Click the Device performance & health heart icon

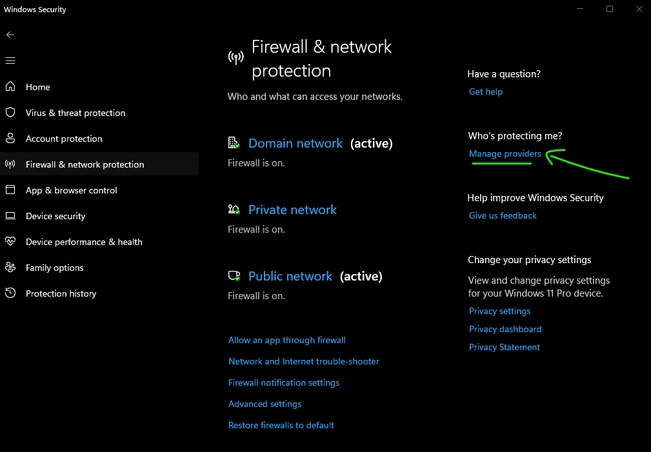[10, 241]
